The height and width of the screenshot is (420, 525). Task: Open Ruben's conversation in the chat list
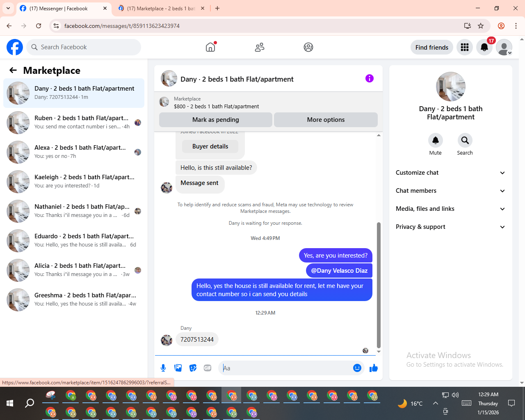tap(74, 123)
